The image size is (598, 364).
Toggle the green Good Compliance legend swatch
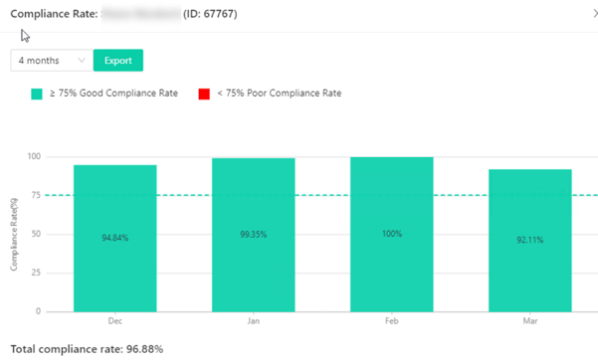[x=37, y=93]
